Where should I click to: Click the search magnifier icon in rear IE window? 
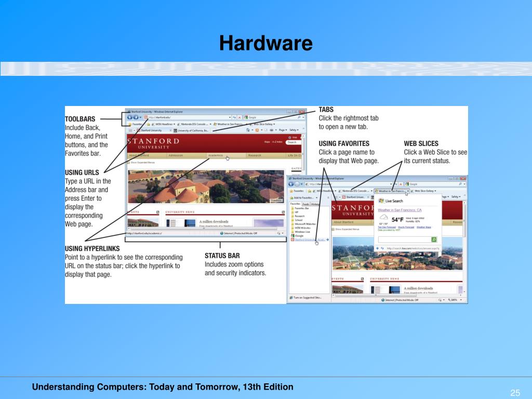pyautogui.click(x=299, y=117)
